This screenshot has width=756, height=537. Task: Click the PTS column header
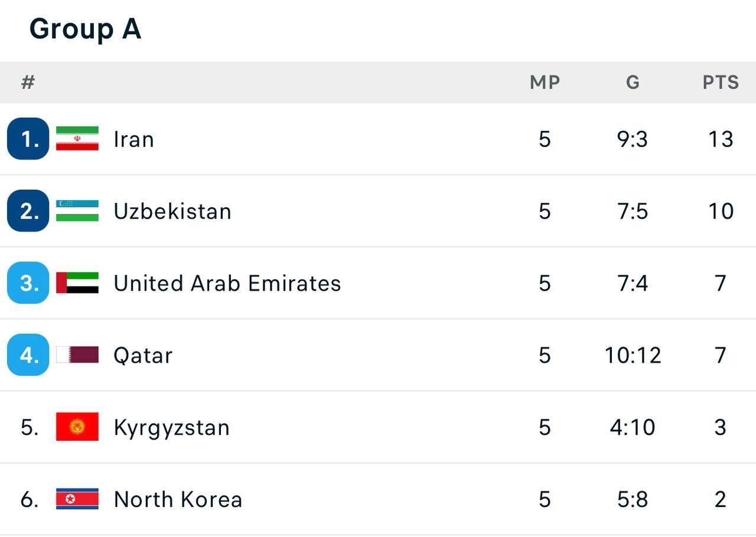[x=721, y=82]
